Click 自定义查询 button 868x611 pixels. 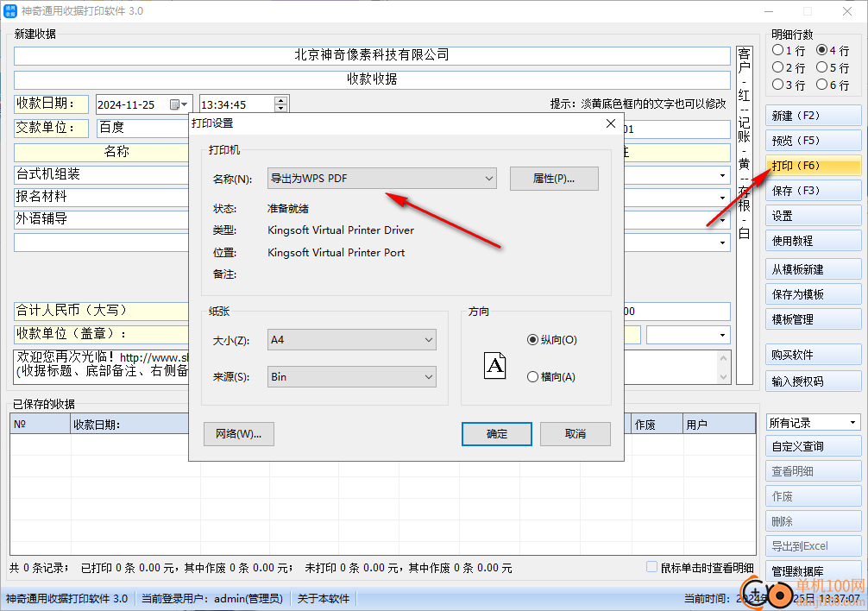(x=813, y=446)
